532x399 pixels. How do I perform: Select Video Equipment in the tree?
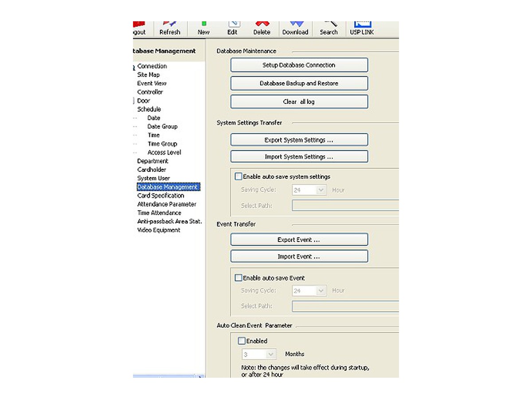[159, 230]
